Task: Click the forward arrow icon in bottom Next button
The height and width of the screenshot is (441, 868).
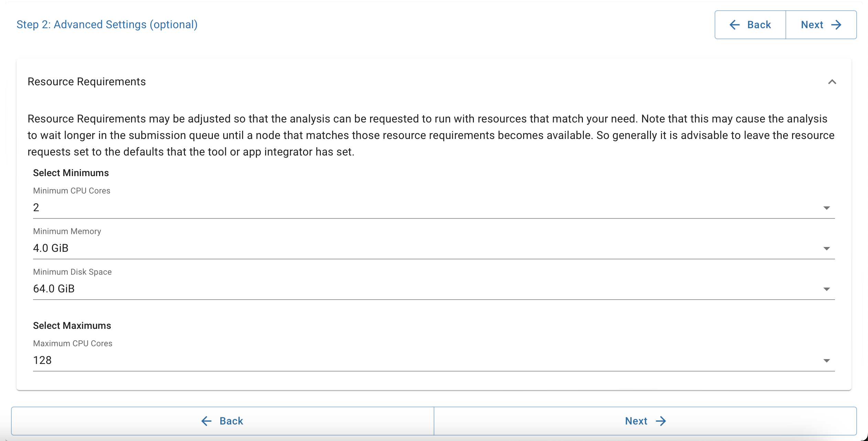Action: point(661,421)
